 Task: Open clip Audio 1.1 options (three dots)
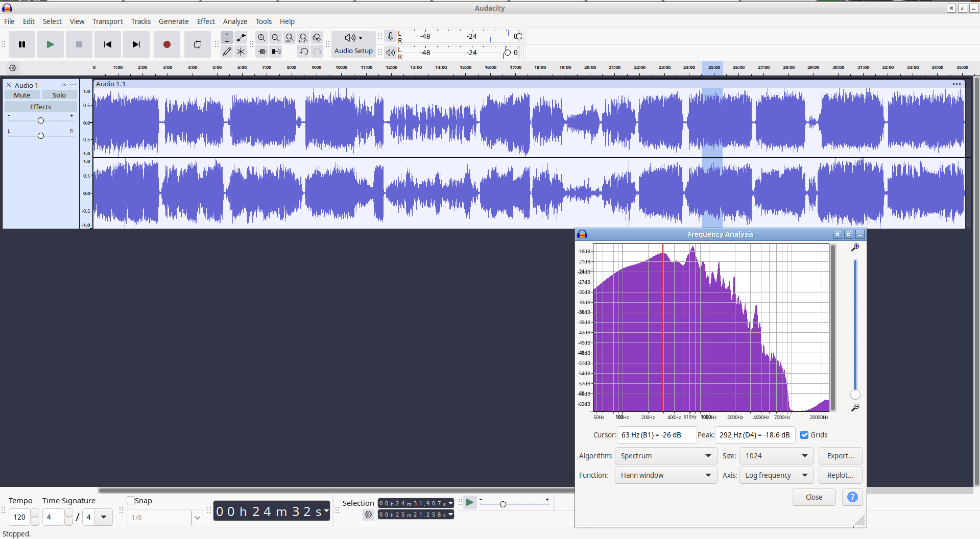pyautogui.click(x=957, y=84)
